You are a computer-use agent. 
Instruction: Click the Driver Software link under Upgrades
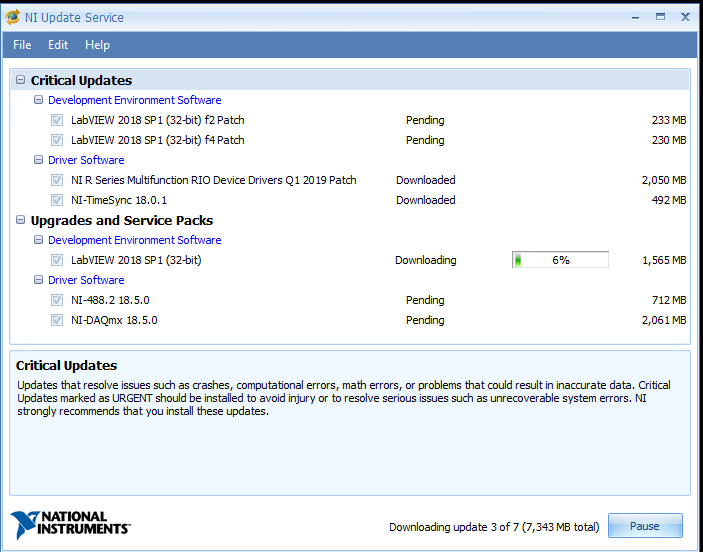(x=86, y=280)
